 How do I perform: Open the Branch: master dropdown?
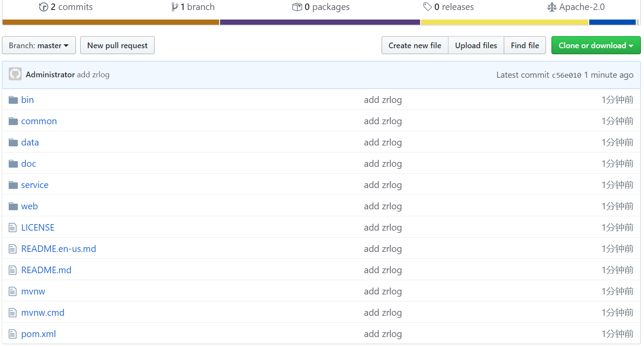click(39, 45)
